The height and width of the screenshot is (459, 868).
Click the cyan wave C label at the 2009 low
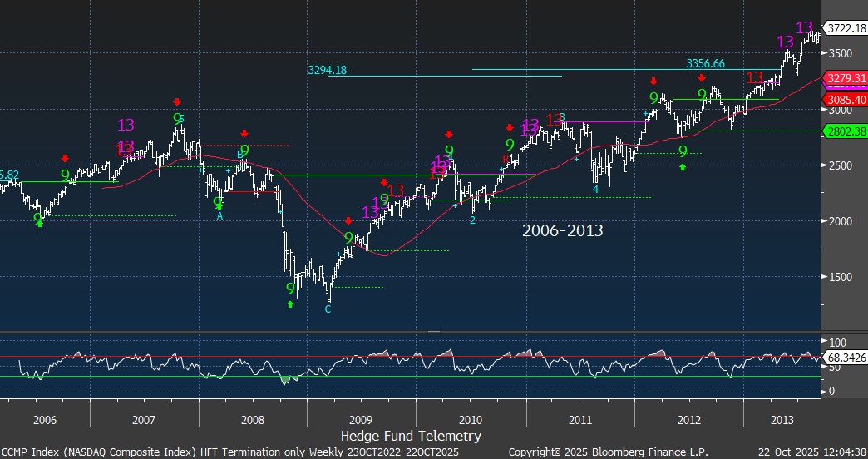click(328, 309)
